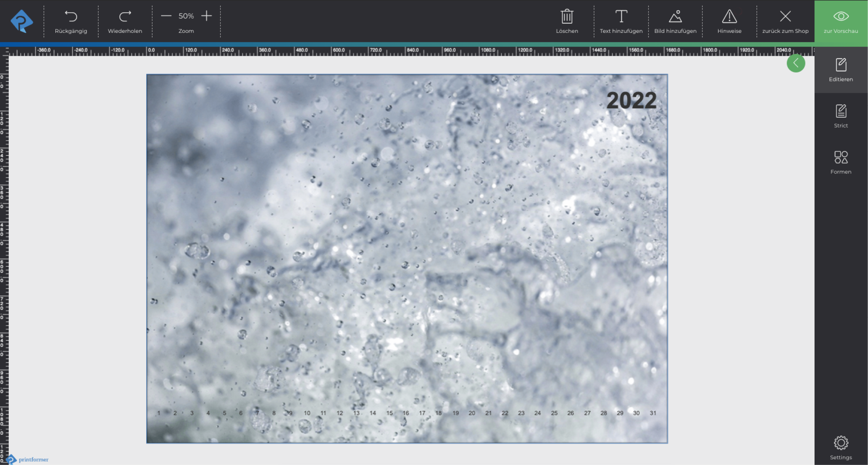Screen dimensions: 868x465
Task: Collapse sidebar with green chevron button
Action: (x=796, y=63)
